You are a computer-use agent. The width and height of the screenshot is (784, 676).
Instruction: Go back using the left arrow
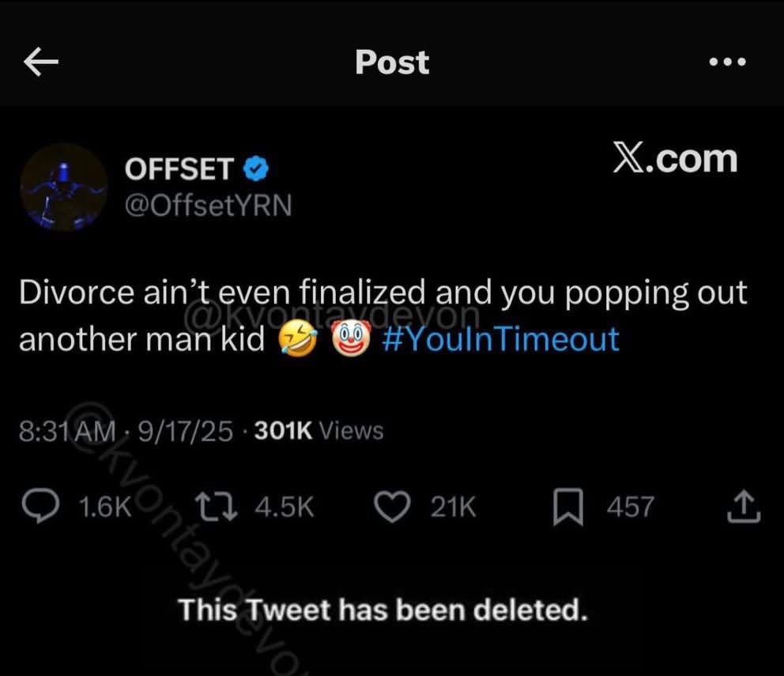tap(43, 63)
